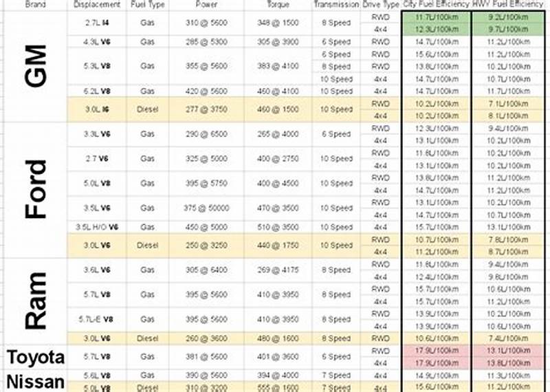This screenshot has width=550, height=392.
Task: Select power cell 250 @ 3250
Action: tap(207, 246)
